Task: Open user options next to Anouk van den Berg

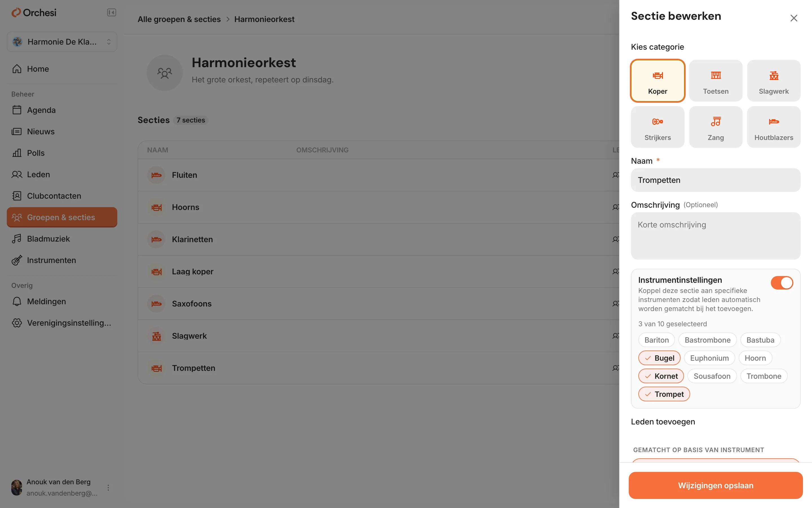Action: [108, 487]
